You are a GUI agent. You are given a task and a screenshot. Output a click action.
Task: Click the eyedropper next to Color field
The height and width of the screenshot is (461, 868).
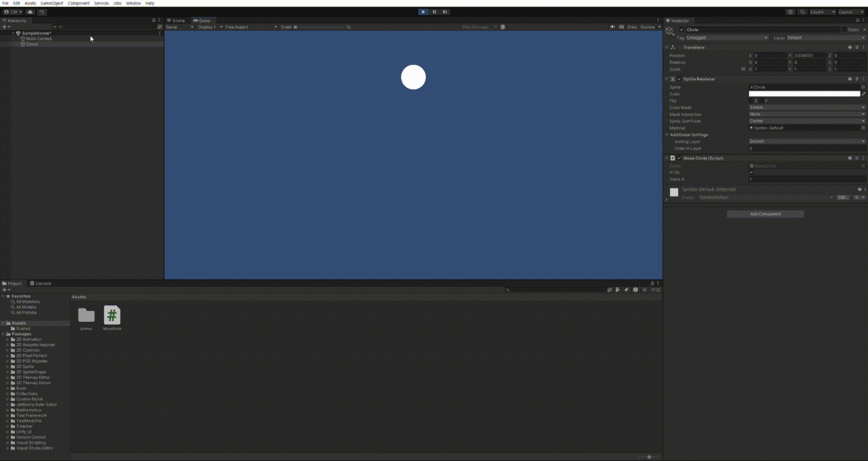[864, 94]
